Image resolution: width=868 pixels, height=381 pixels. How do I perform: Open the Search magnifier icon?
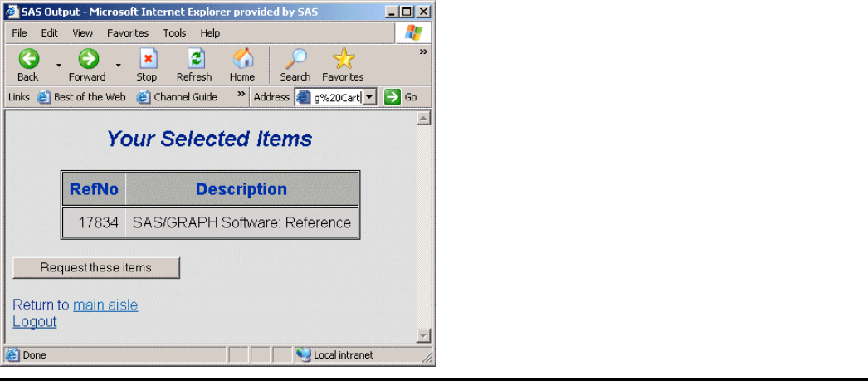295,59
